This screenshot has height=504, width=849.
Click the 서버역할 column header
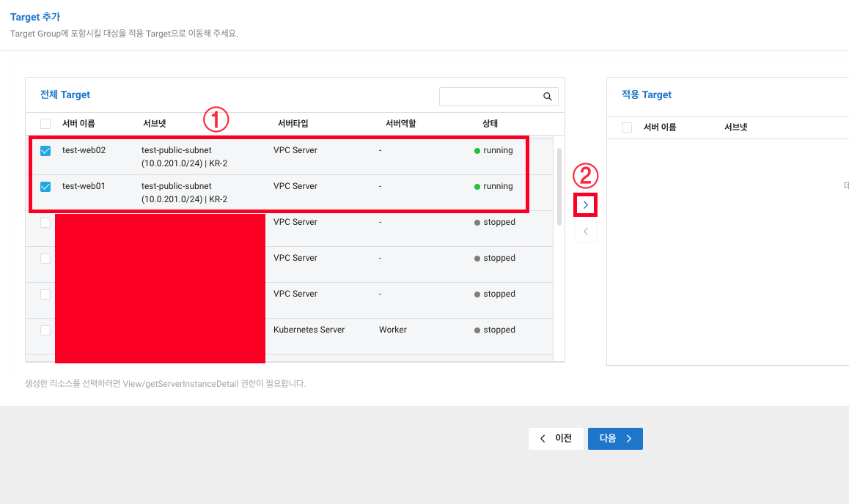click(x=401, y=123)
